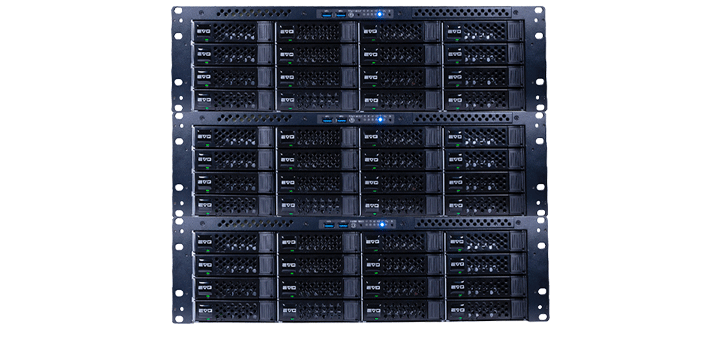Viewport: 720px width, 362px height.
Task: Select the top-left drive bay of middle unit
Action: coord(233,137)
